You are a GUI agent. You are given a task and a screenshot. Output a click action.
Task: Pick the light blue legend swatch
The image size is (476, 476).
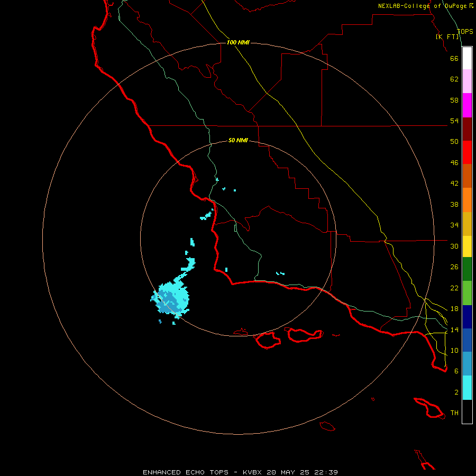(x=467, y=364)
